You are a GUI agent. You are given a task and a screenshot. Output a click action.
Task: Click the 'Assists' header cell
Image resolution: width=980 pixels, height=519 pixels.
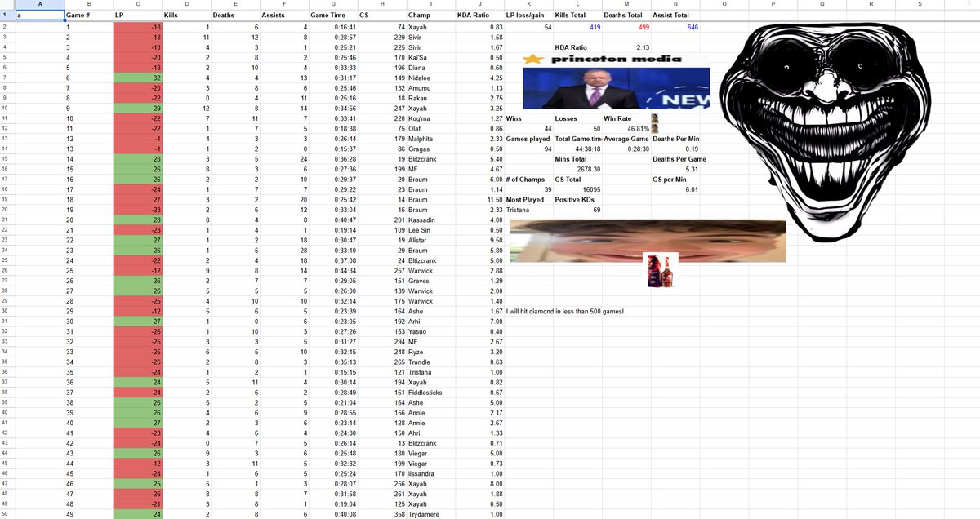point(284,16)
